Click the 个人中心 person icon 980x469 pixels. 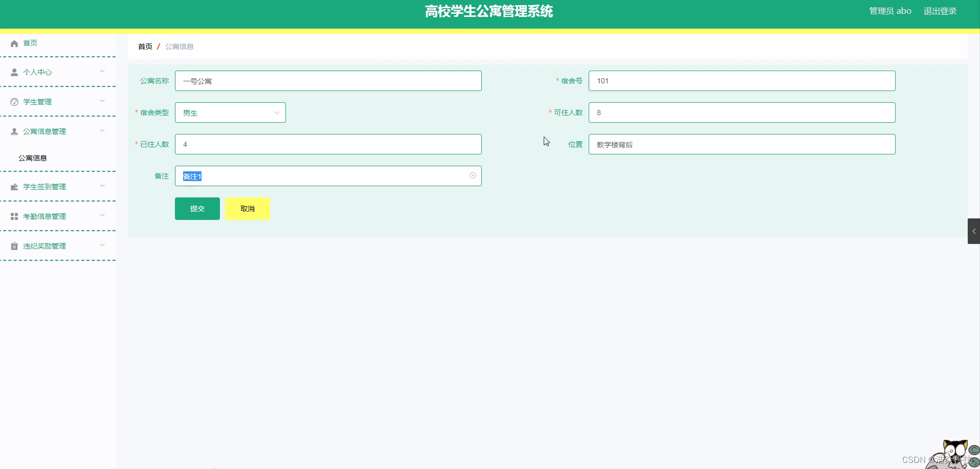[x=14, y=72]
